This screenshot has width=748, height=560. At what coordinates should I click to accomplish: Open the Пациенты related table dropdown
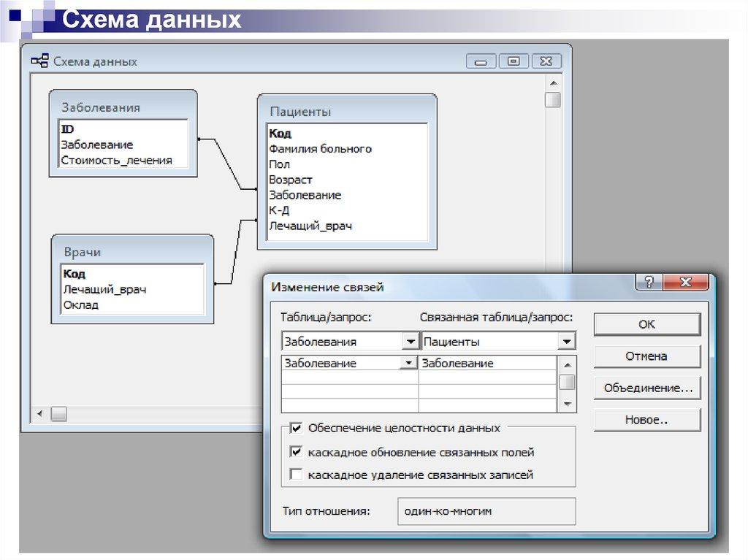pyautogui.click(x=566, y=341)
